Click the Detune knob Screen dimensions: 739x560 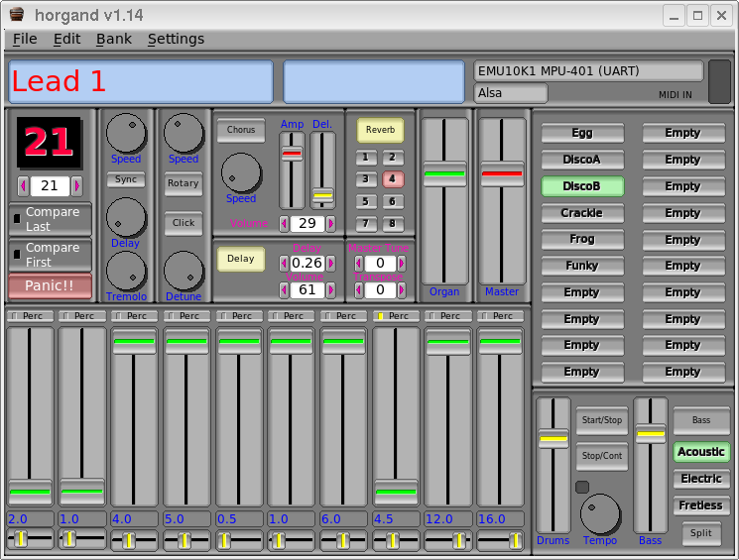[x=184, y=271]
